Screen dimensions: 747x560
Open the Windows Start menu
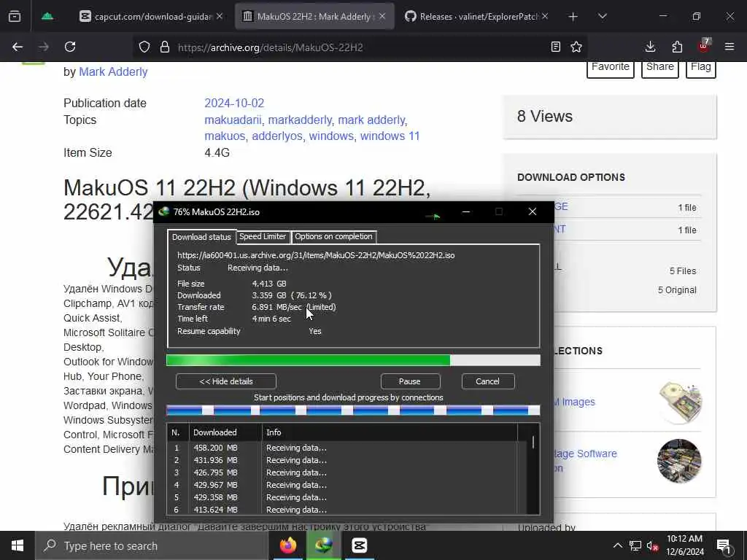tap(18, 545)
